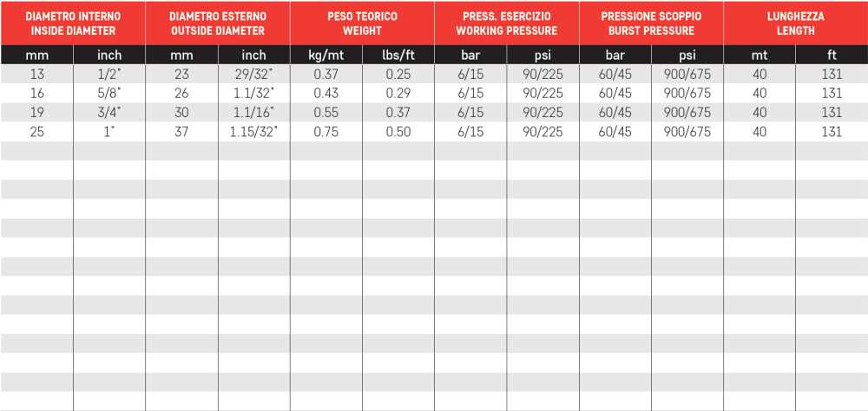Click the 0.50 lbs/ft weight value

(398, 132)
